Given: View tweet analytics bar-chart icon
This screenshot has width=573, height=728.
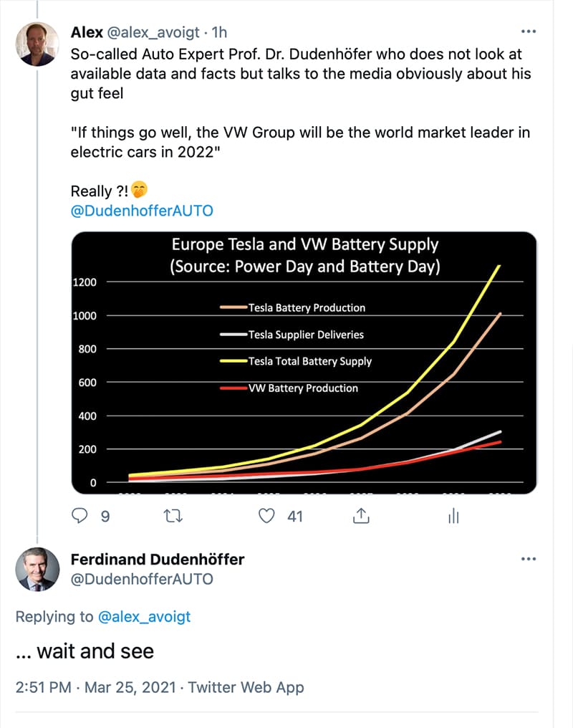Looking at the screenshot, I should click(x=453, y=516).
